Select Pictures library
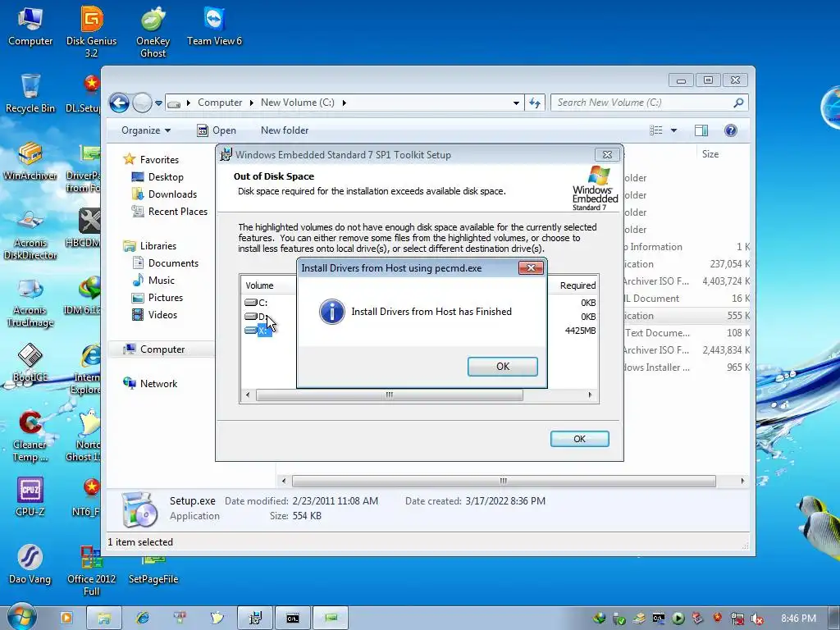 tap(165, 297)
